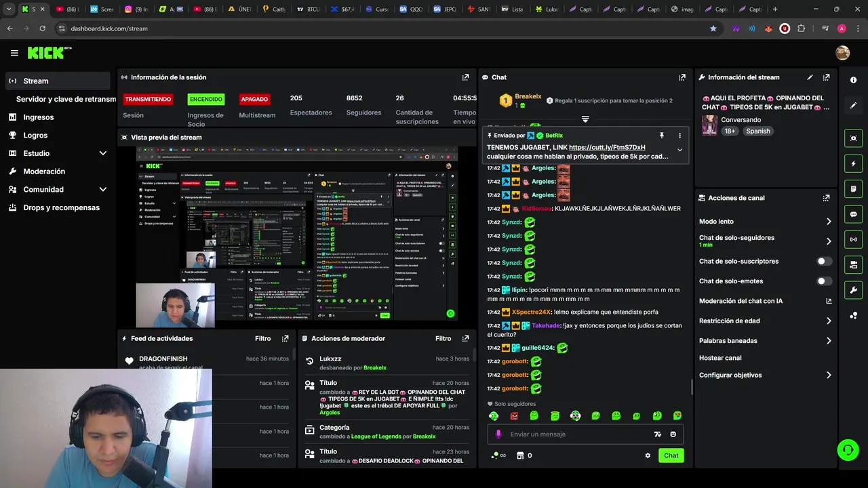Open Modo lento options arrow
868x488 pixels.
click(x=829, y=222)
